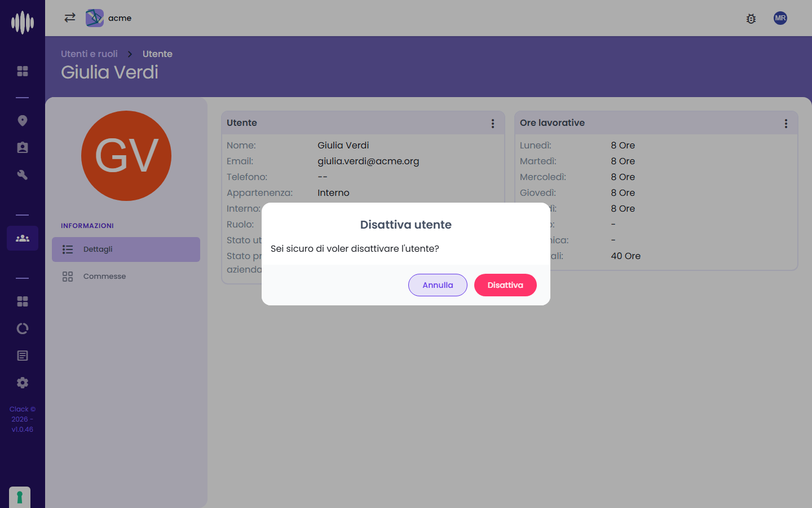Click the Disattiva utente dialog title
This screenshot has width=812, height=508.
click(x=406, y=225)
